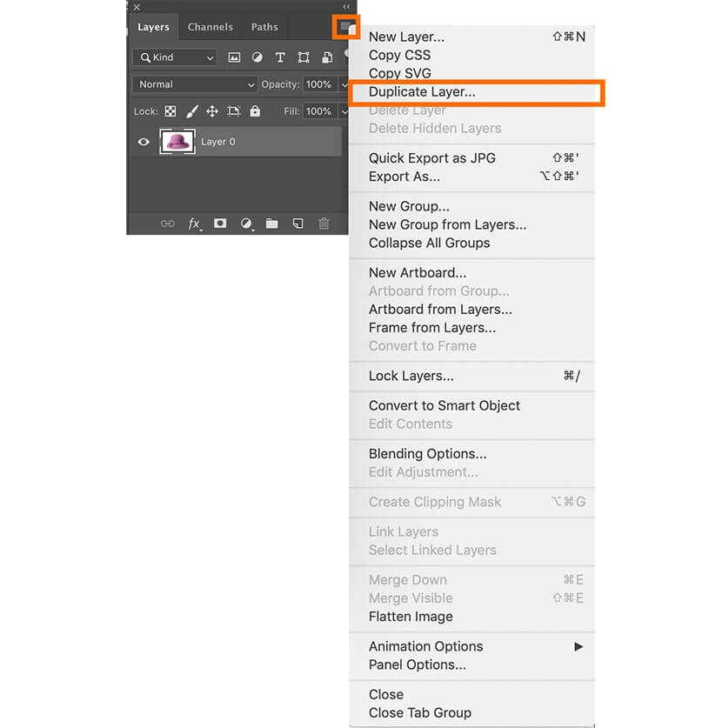Filter for type layers
Image resolution: width=722 pixels, height=728 pixels.
280,57
